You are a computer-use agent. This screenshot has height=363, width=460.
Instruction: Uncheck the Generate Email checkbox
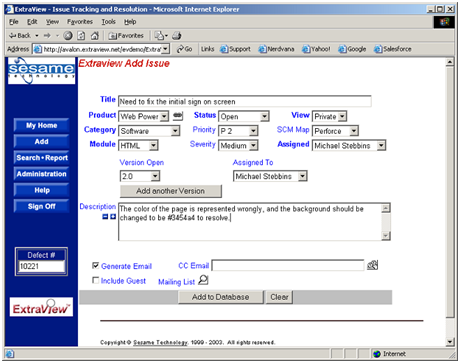pos(96,265)
